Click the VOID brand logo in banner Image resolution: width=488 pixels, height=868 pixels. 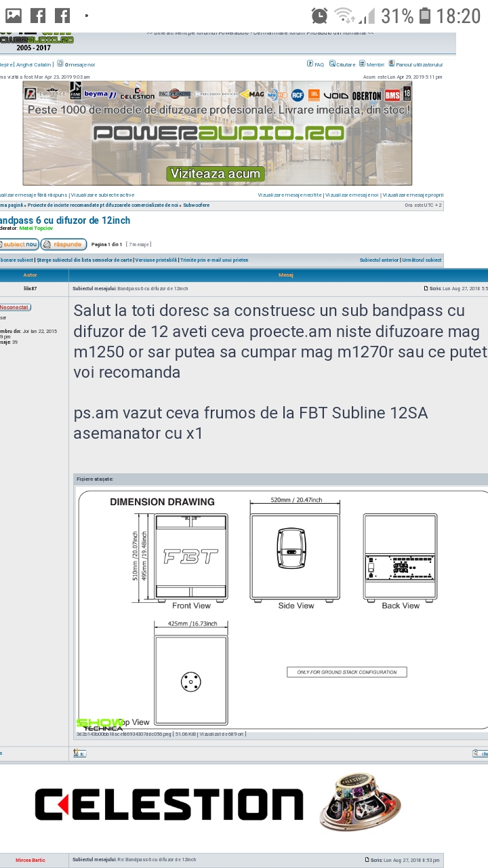(336, 96)
